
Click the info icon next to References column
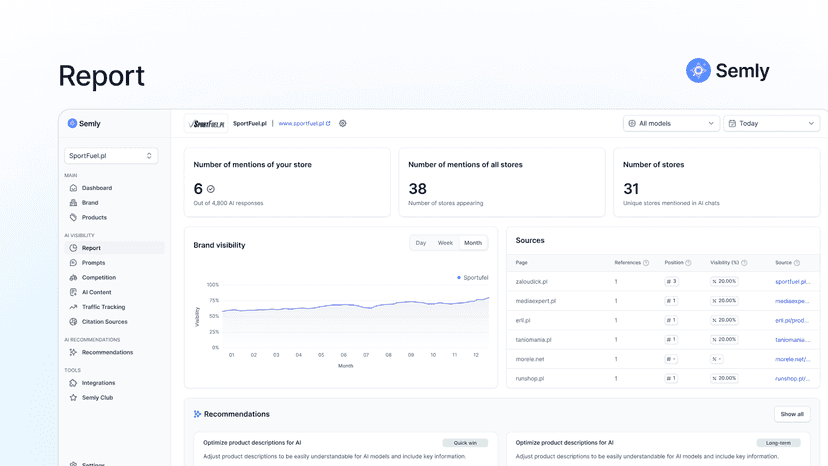click(646, 263)
